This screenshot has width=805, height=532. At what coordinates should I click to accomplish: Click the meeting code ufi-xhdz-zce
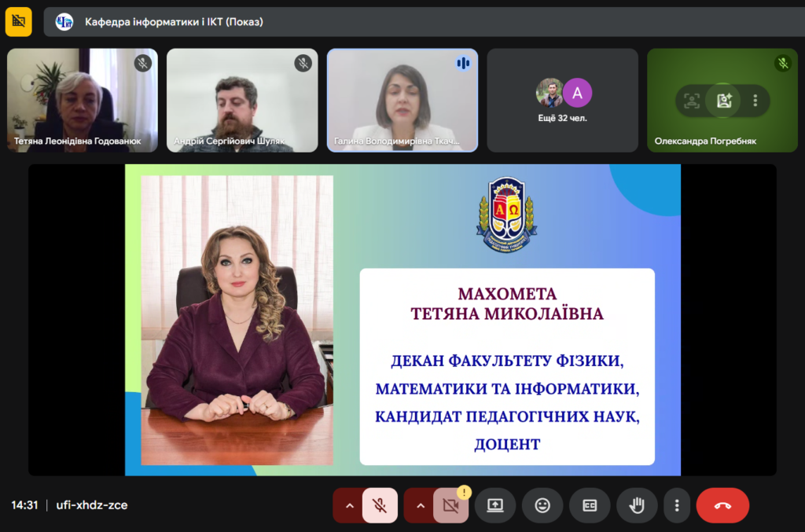[x=92, y=505]
